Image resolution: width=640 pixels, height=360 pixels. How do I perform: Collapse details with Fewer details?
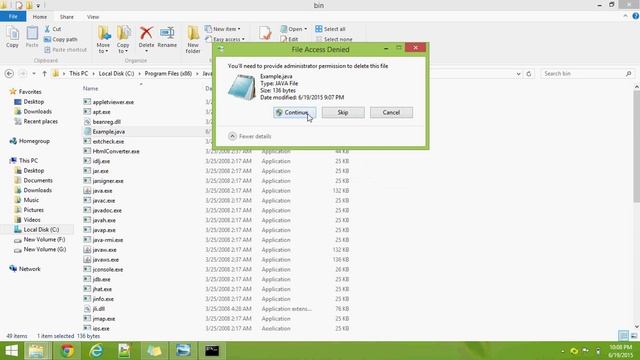coord(249,136)
